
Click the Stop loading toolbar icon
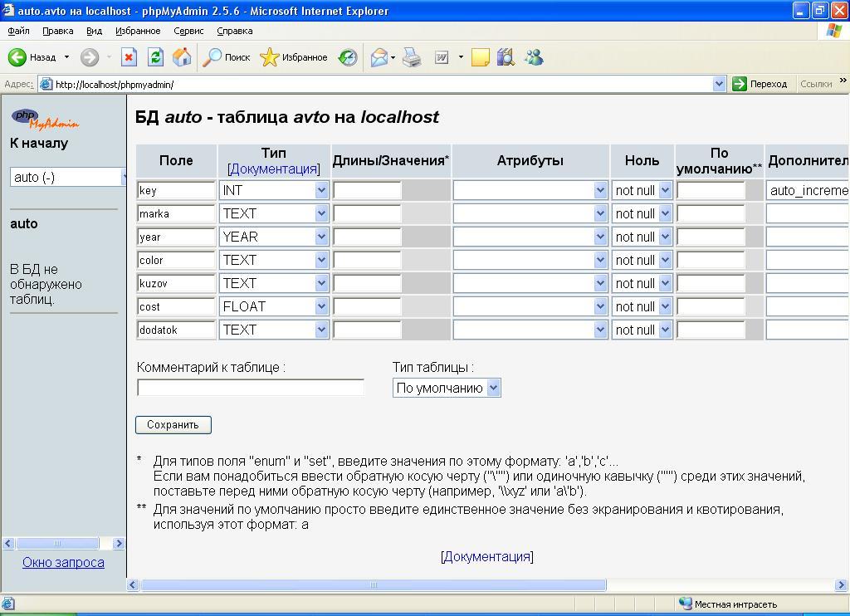tap(129, 57)
